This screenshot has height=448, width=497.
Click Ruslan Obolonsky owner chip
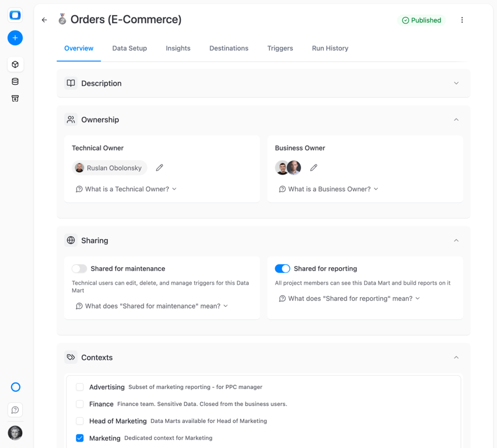click(109, 168)
